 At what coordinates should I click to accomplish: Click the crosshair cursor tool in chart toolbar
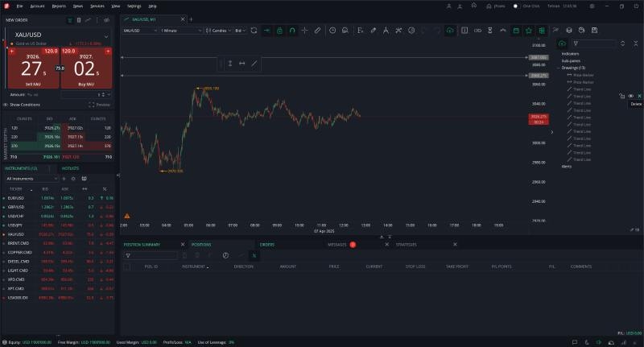(305, 31)
